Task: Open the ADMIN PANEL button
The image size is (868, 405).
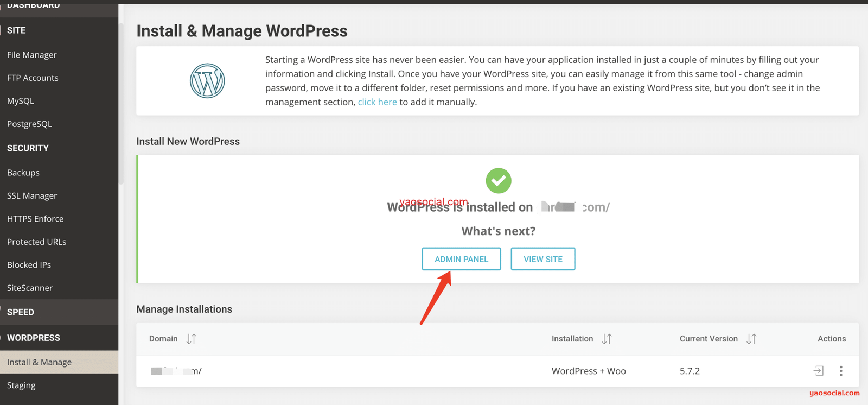Action: tap(461, 259)
